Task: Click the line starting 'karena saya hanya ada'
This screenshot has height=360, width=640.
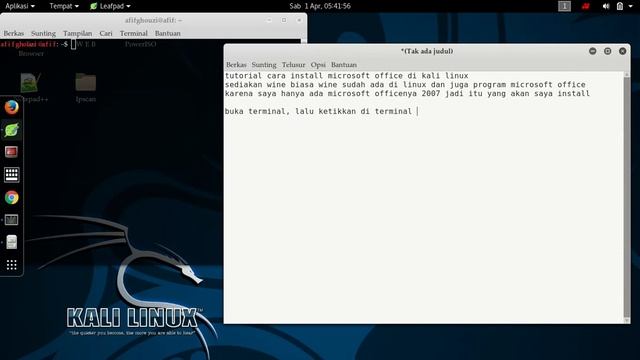Action: (x=407, y=93)
